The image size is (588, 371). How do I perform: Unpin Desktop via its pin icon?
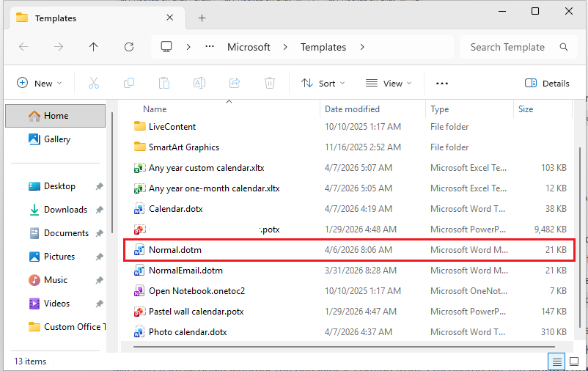tap(99, 186)
